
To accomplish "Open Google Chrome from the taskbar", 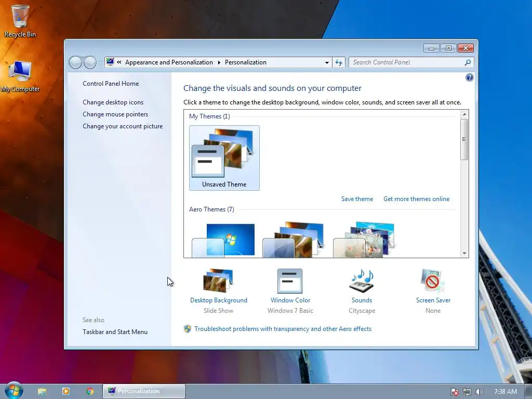I will point(90,391).
